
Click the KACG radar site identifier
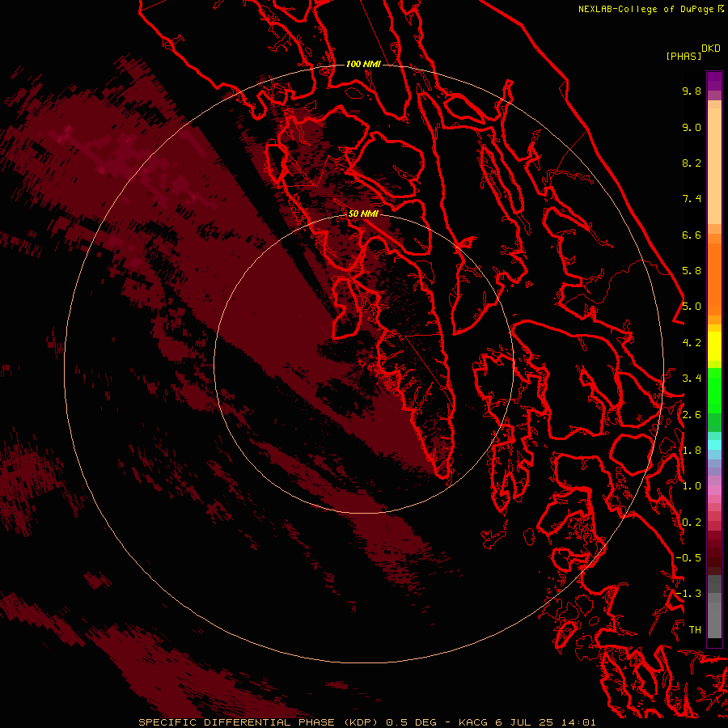[473, 722]
